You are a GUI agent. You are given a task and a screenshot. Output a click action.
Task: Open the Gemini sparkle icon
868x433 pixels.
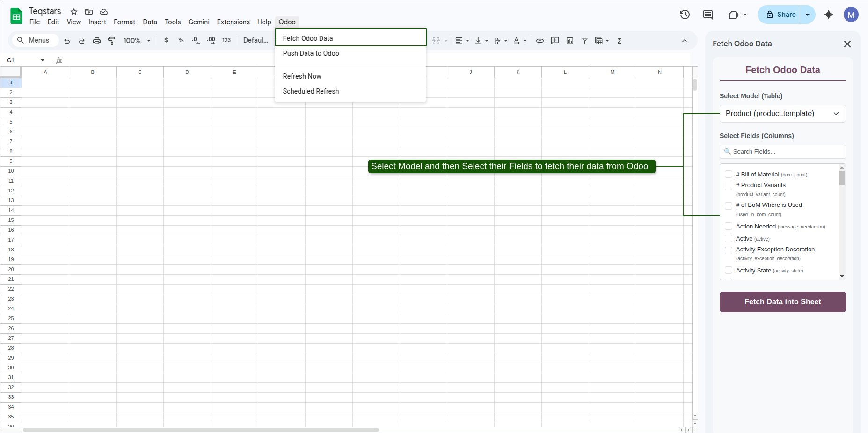pyautogui.click(x=829, y=15)
